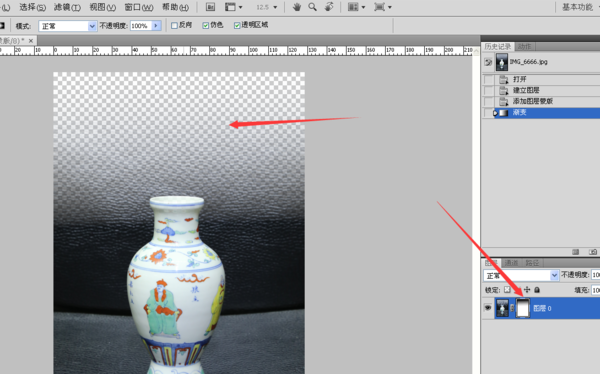Select the 图层 0 layer name
The image size is (600, 374).
tap(542, 308)
